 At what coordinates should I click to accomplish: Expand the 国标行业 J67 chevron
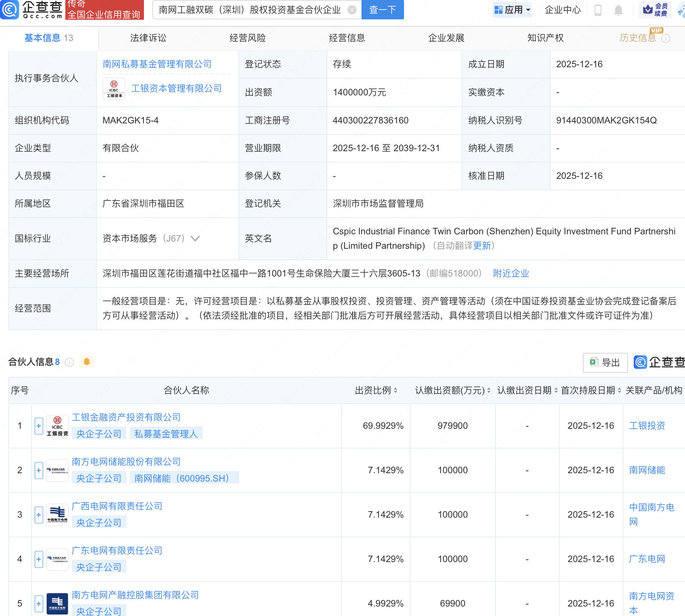195,239
